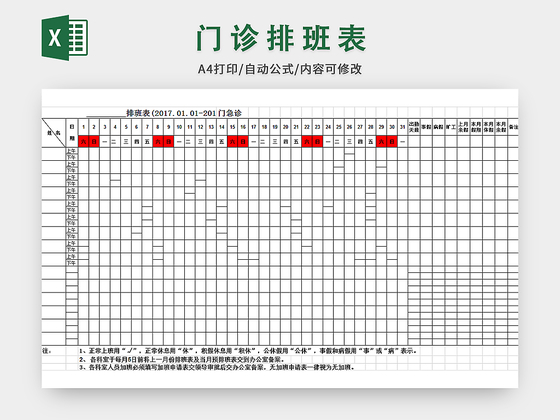Select date header cell 1

[83, 127]
